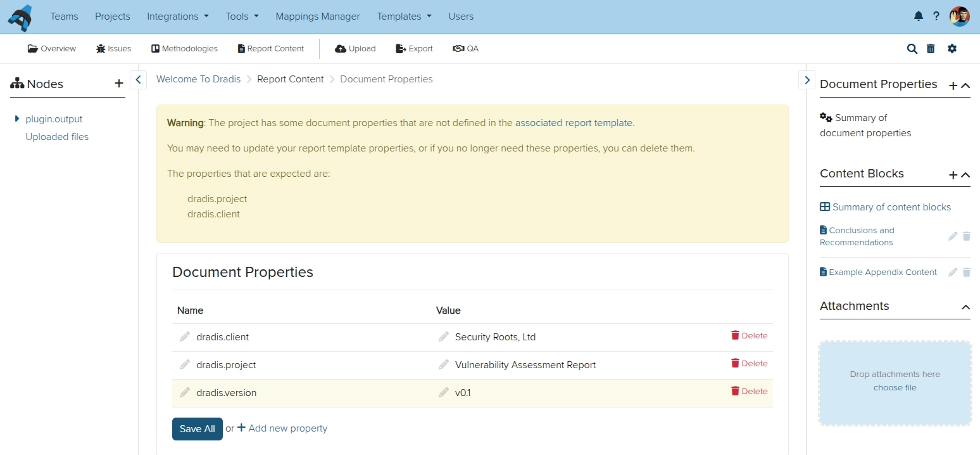Add a document property via plus icon
This screenshot has height=455, width=980.
(x=953, y=86)
